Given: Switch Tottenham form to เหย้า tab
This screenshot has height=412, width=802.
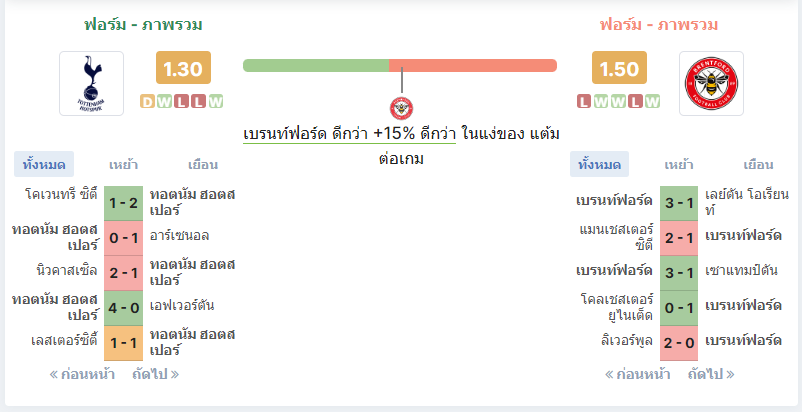Looking at the screenshot, I should point(123,165).
